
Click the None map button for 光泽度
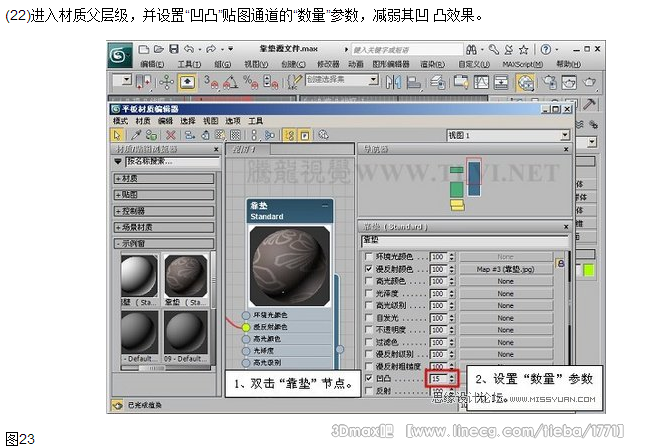[506, 294]
